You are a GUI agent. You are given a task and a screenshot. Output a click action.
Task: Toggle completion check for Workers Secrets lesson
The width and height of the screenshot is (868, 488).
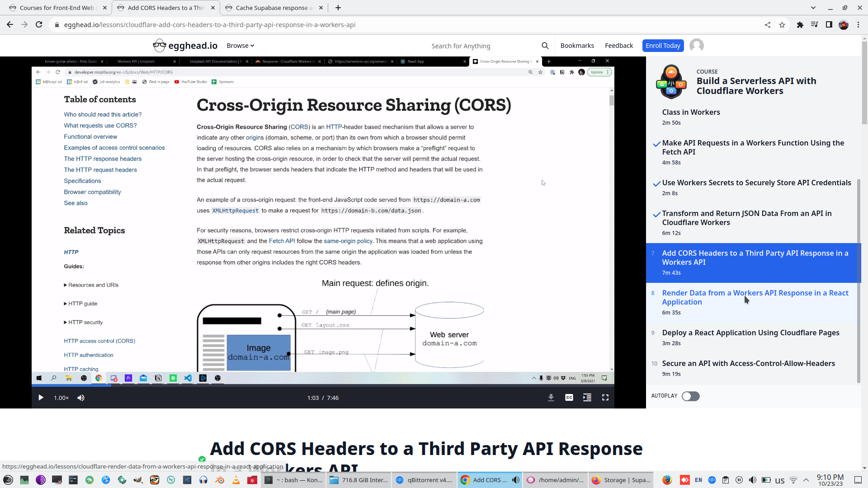656,183
